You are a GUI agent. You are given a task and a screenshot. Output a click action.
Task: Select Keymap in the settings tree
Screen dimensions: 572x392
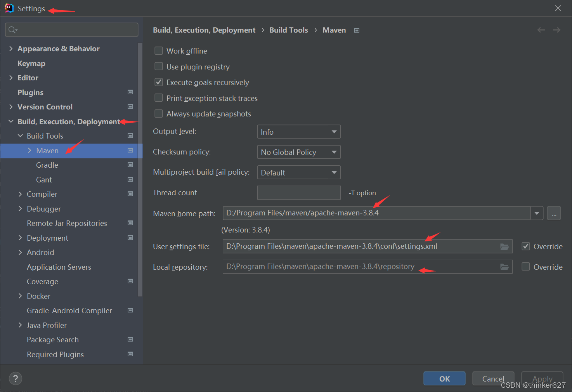click(x=31, y=63)
